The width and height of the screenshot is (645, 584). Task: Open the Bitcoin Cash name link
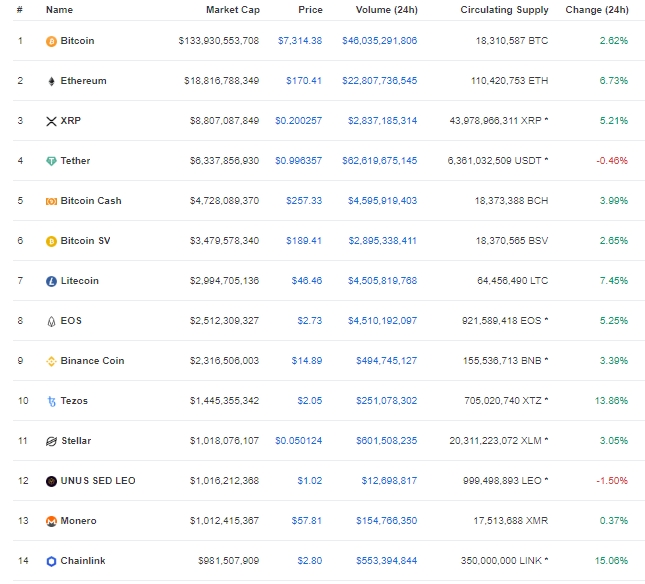point(91,201)
